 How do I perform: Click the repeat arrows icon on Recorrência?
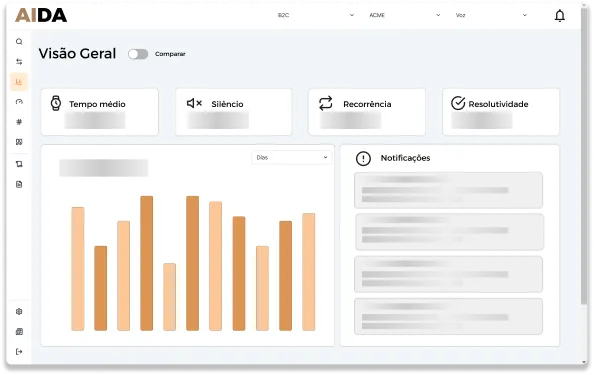325,103
